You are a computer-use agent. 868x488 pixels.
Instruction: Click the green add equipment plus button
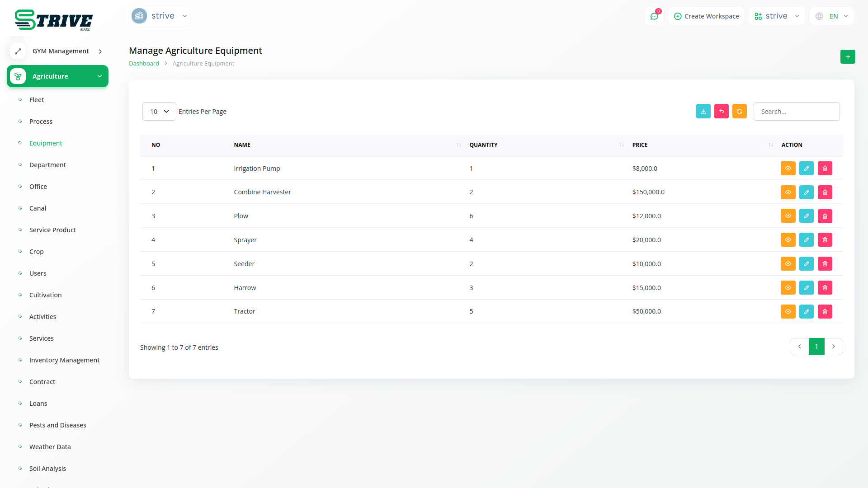[x=848, y=57]
